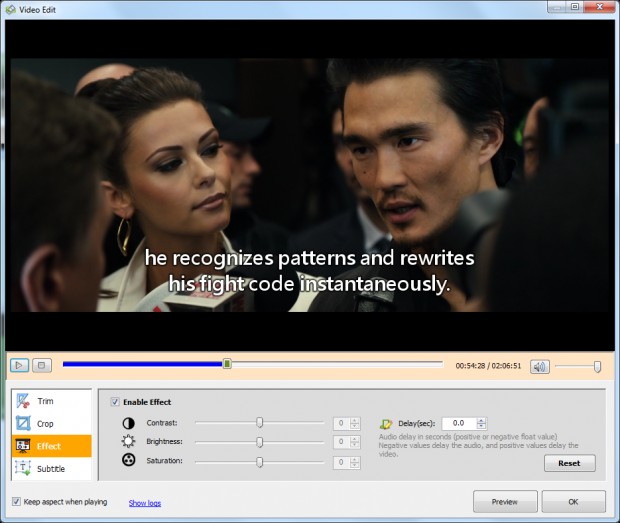Click the Contrast half-circle icon

click(129, 423)
